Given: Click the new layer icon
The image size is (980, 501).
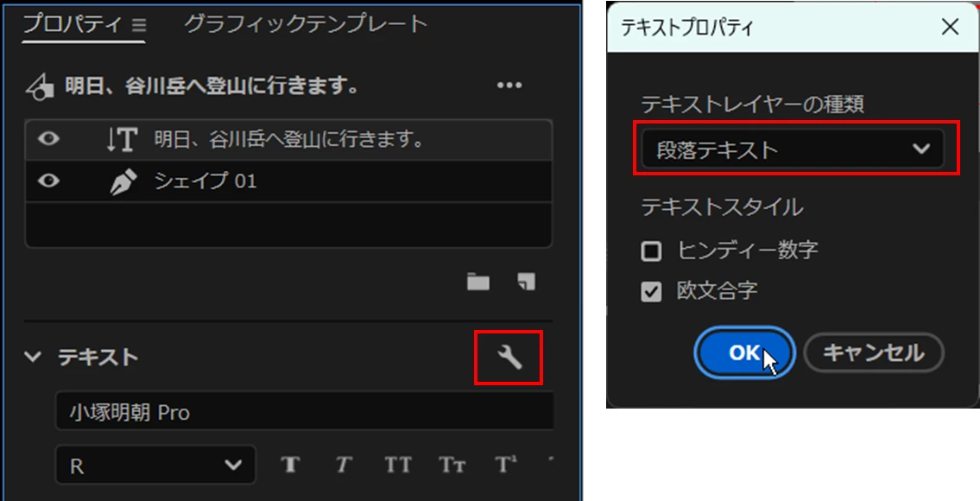Looking at the screenshot, I should [x=527, y=282].
